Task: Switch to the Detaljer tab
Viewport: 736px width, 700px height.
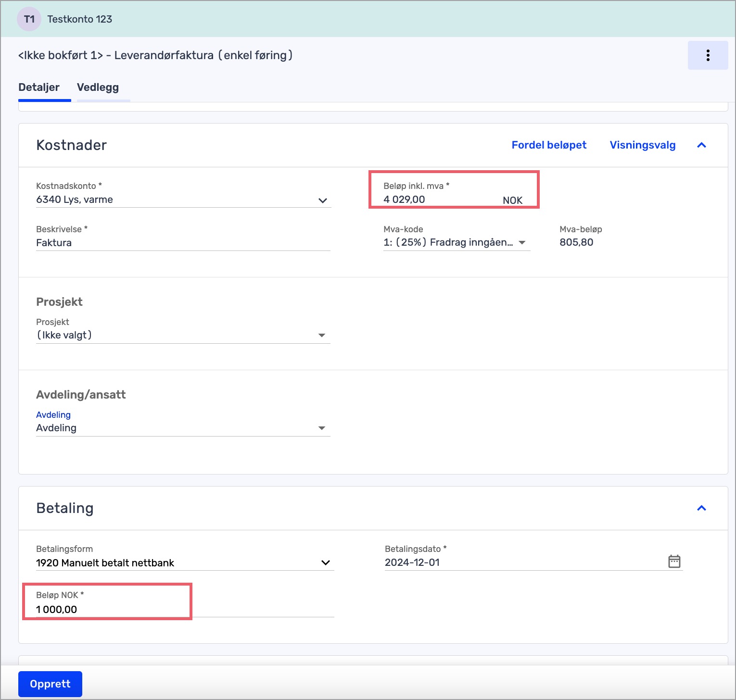Action: 39,87
